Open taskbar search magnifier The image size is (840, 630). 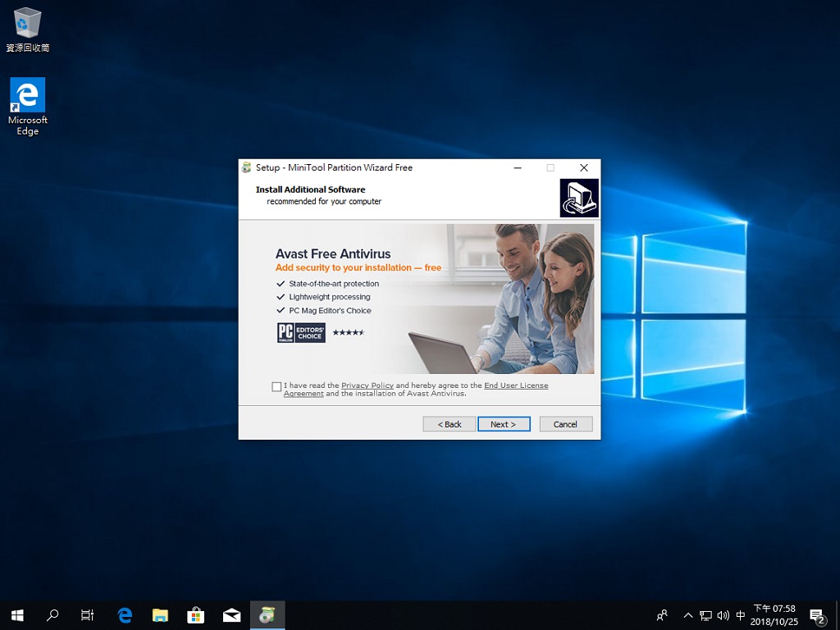(52, 615)
